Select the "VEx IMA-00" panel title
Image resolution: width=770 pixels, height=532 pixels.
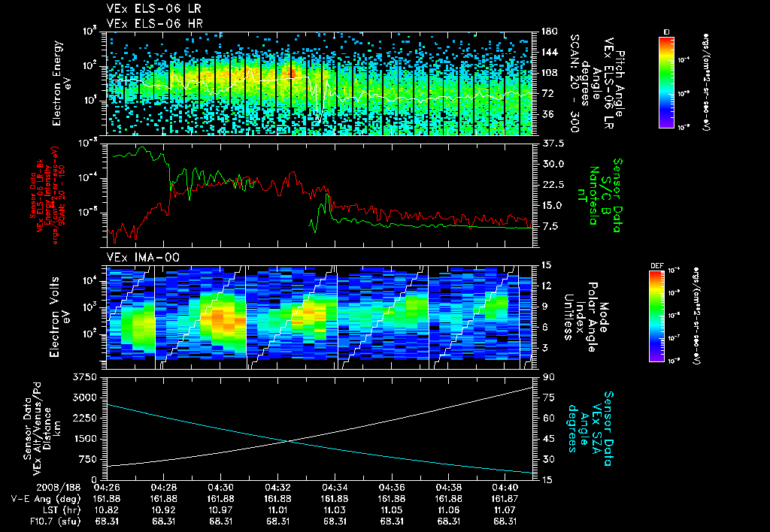click(x=143, y=258)
